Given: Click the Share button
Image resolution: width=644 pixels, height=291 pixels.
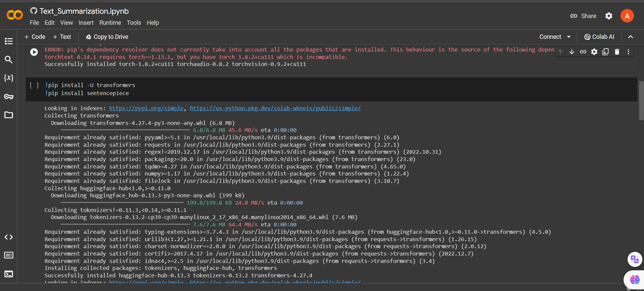Looking at the screenshot, I should coord(583,16).
